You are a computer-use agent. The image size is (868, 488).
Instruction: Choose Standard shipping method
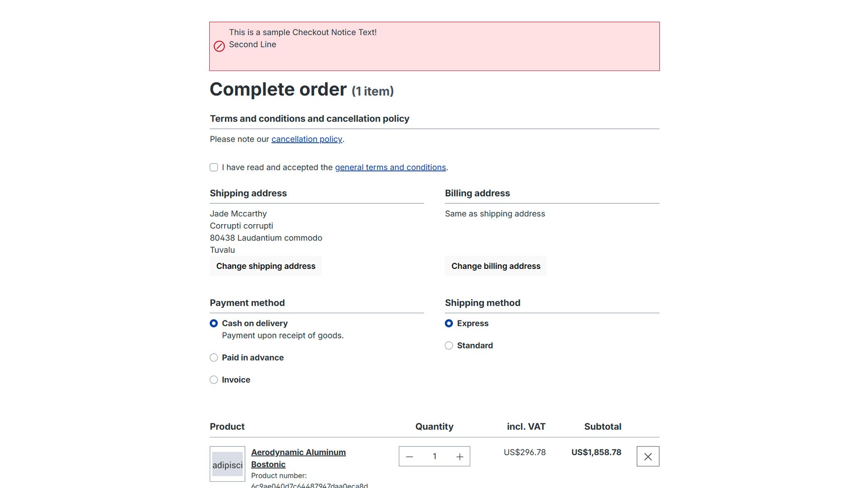(x=449, y=346)
